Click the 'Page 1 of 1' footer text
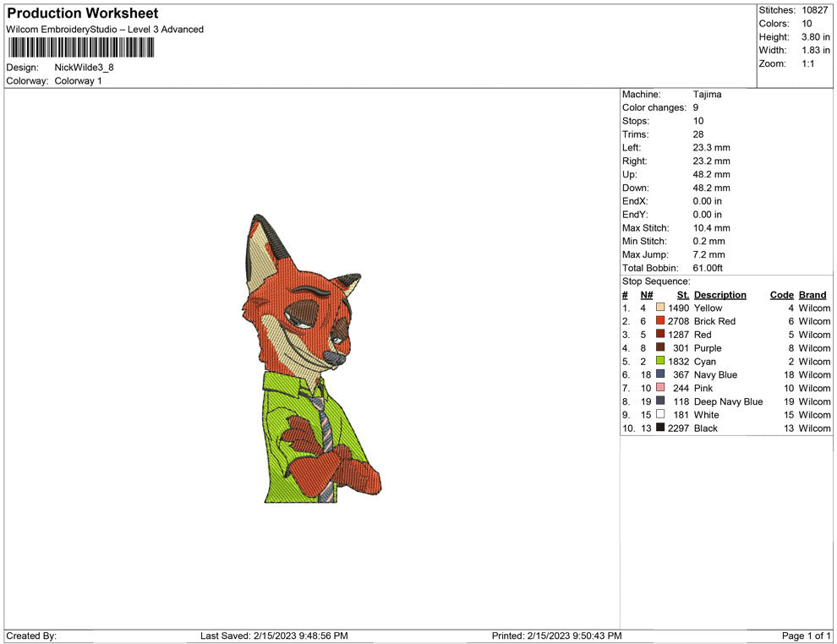The height and width of the screenshot is (644, 837). click(806, 636)
